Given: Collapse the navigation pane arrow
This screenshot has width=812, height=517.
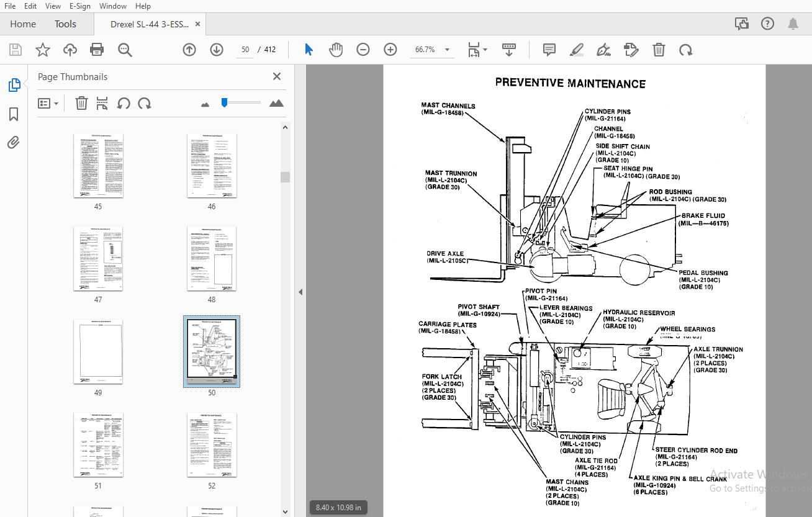Looking at the screenshot, I should click(x=300, y=292).
